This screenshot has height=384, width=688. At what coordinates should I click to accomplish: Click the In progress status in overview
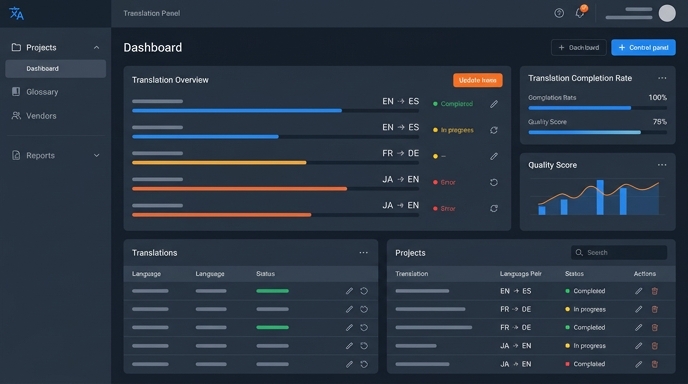point(453,130)
